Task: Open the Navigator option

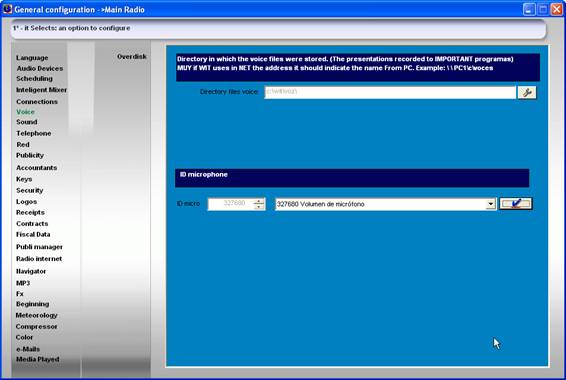Action: 31,271
